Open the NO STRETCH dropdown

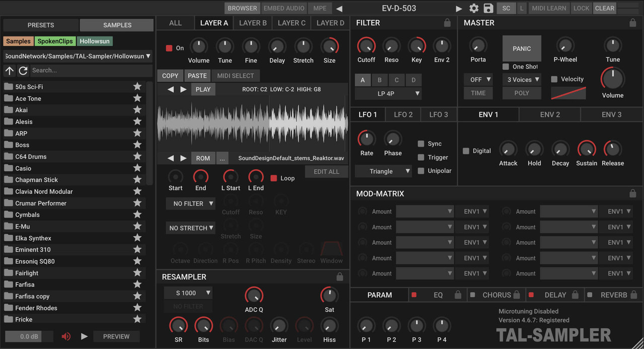tap(191, 228)
